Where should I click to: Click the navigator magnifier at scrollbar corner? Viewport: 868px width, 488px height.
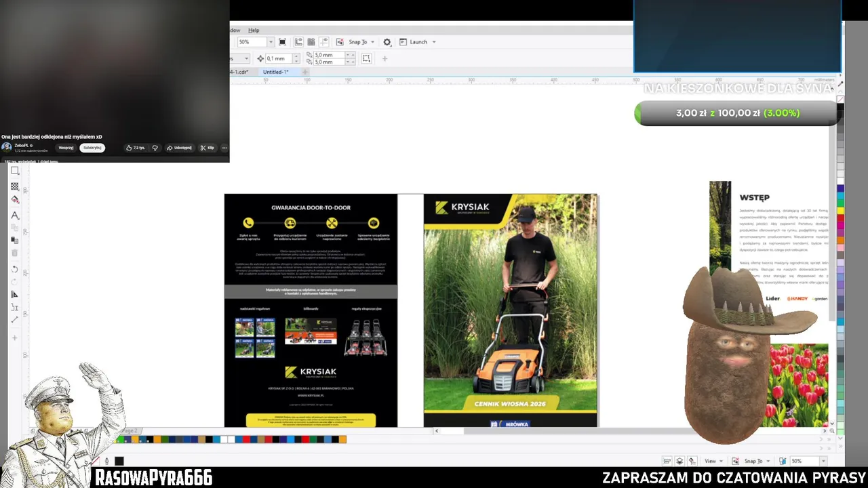point(832,431)
